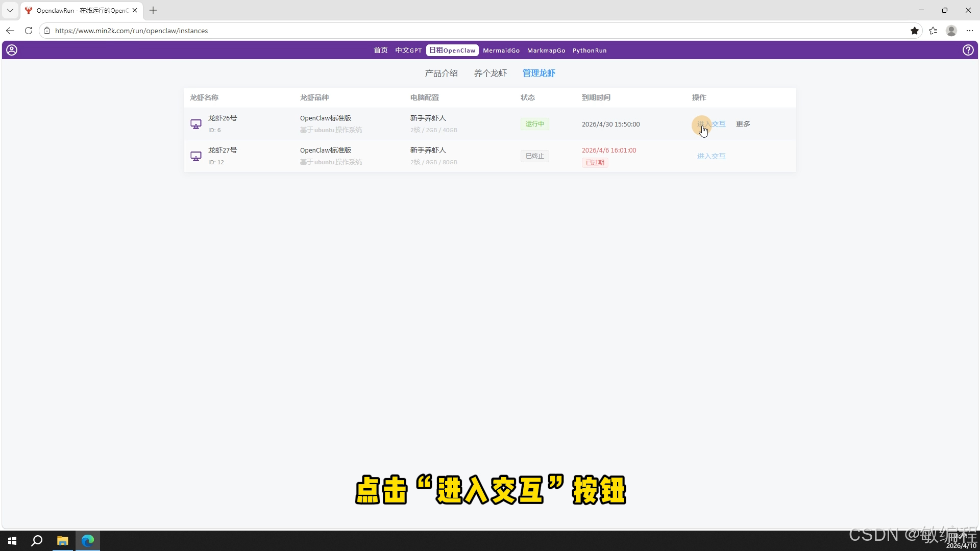Open the browser profile avatar icon
The height and width of the screenshot is (551, 980).
pyautogui.click(x=951, y=31)
